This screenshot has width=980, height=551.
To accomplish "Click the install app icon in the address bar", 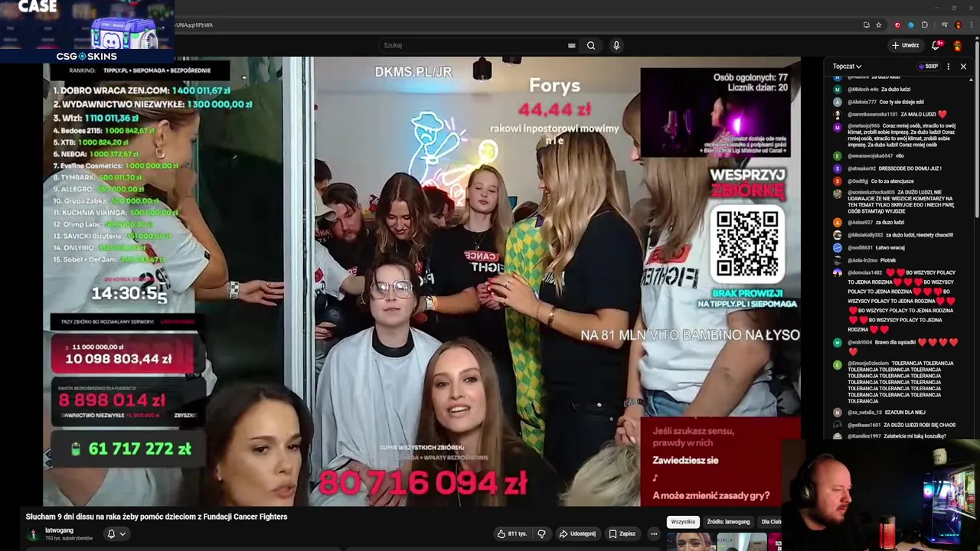I will (x=866, y=24).
